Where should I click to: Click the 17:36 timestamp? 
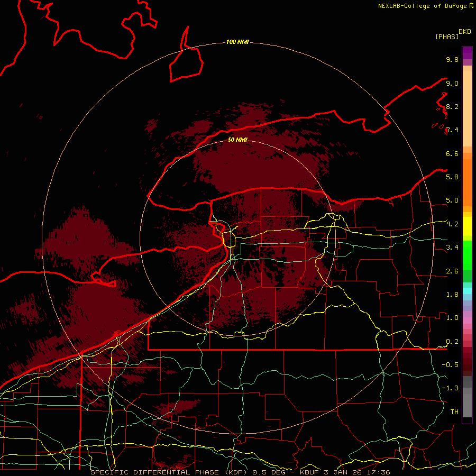[378, 472]
